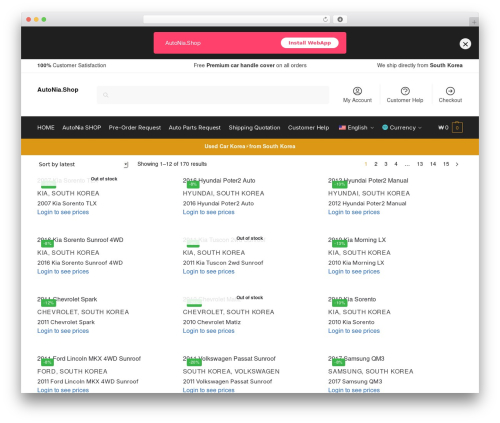The height and width of the screenshot is (423, 500).
Task: Go to results page 14
Action: tap(433, 164)
